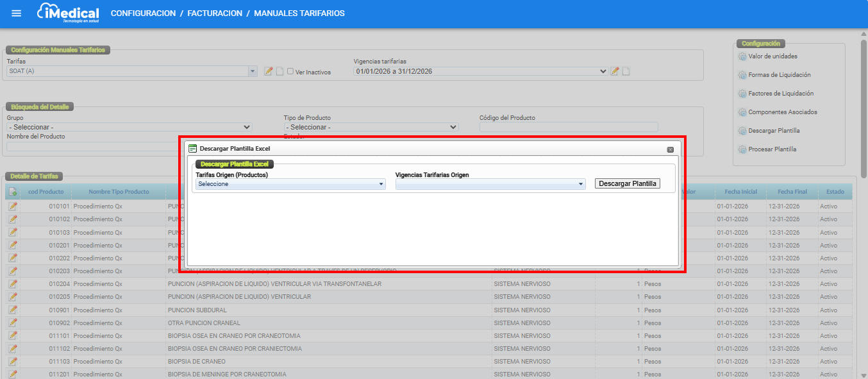The image size is (868, 379).
Task: Edit product row 011101 with pencil icon
Action: coord(12,335)
